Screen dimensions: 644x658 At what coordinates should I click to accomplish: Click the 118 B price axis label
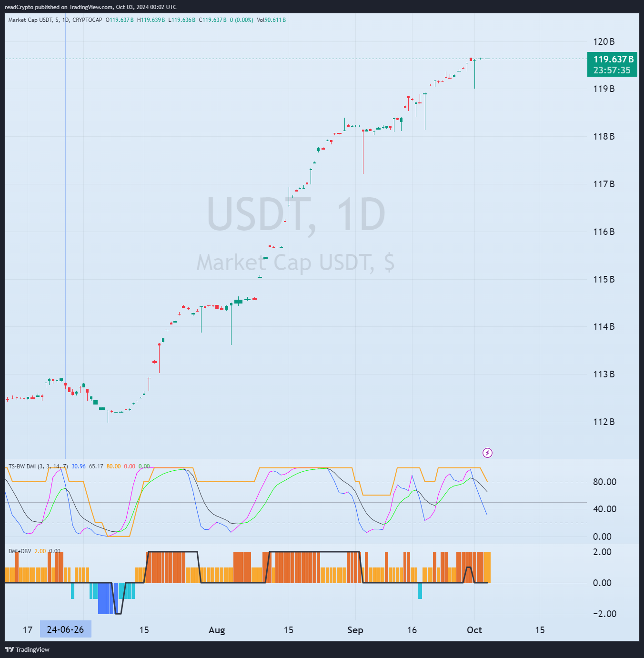coord(604,136)
